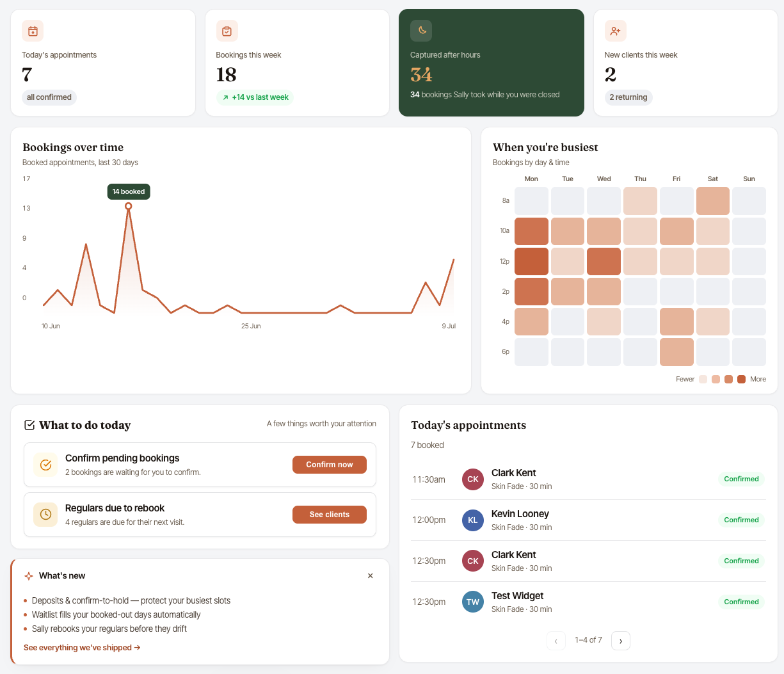Click the Regulars due to rebook title
The image size is (784, 674).
(115, 508)
